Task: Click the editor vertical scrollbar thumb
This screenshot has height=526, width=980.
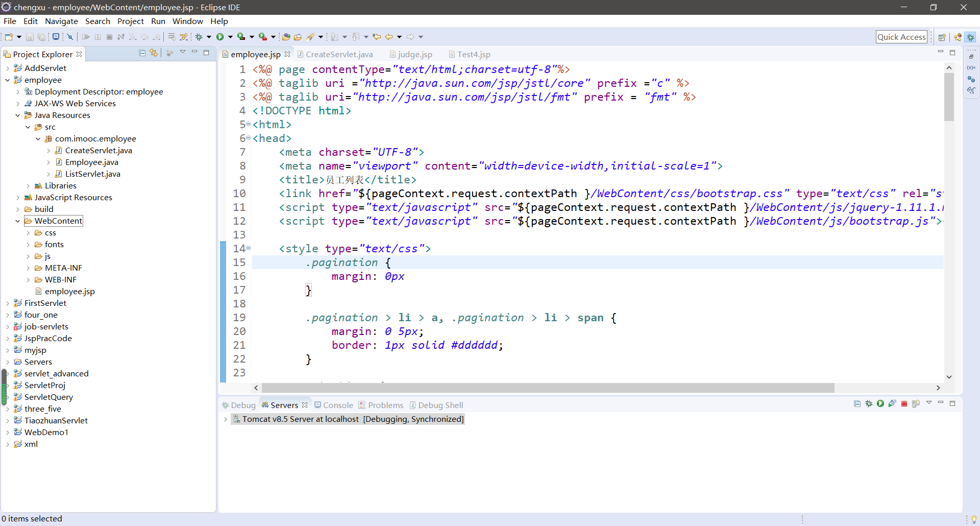Action: coord(949,97)
